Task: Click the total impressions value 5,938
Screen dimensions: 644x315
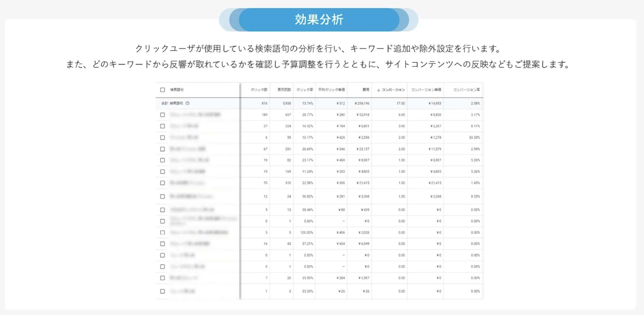Action: coord(287,103)
